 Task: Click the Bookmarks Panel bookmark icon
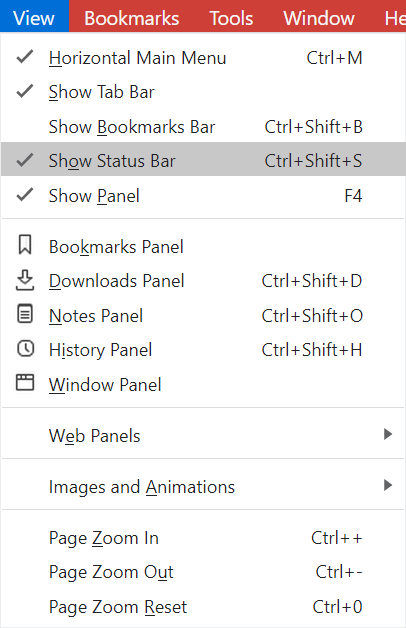[25, 245]
